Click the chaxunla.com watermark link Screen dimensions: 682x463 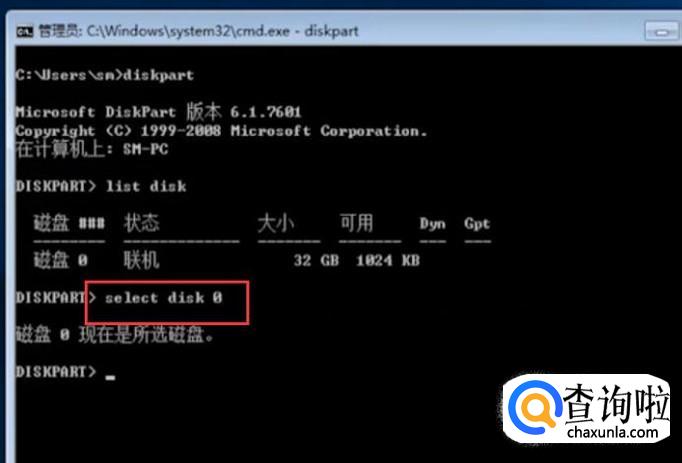[x=612, y=432]
